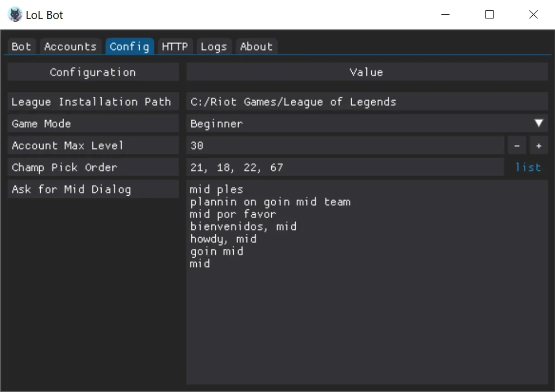This screenshot has height=392, width=555.
Task: Switch to the Bot tab
Action: click(x=21, y=47)
